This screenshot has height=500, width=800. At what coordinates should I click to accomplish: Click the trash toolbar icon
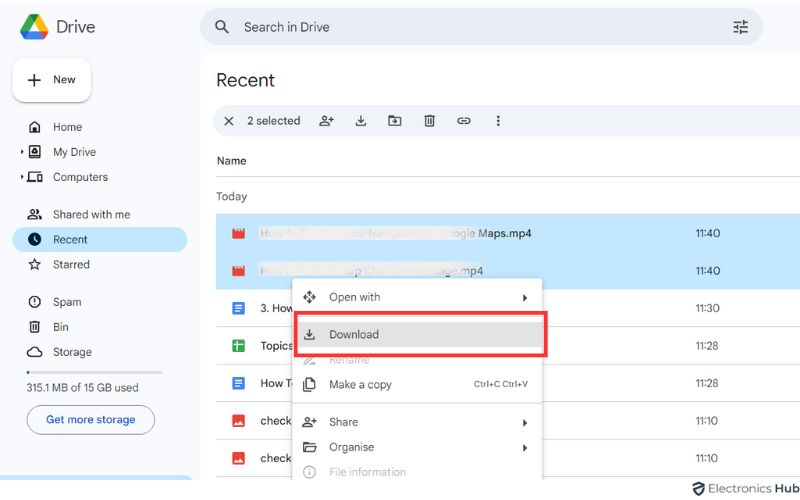tap(430, 121)
